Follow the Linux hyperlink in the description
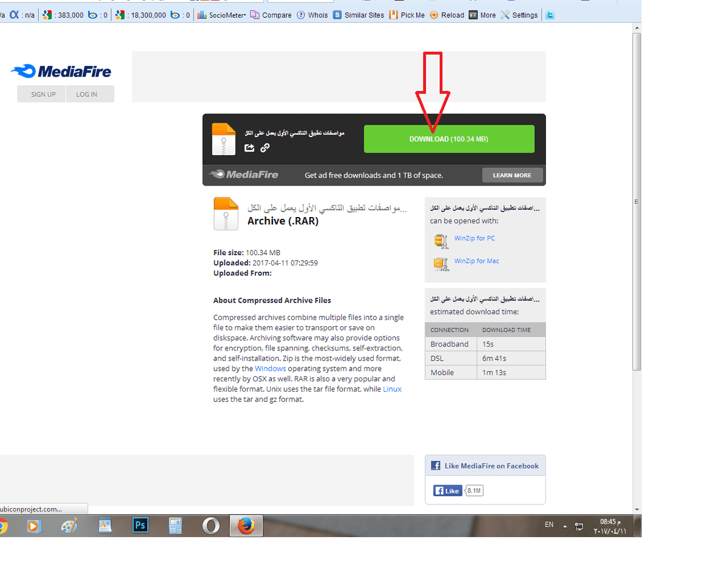 tap(392, 389)
